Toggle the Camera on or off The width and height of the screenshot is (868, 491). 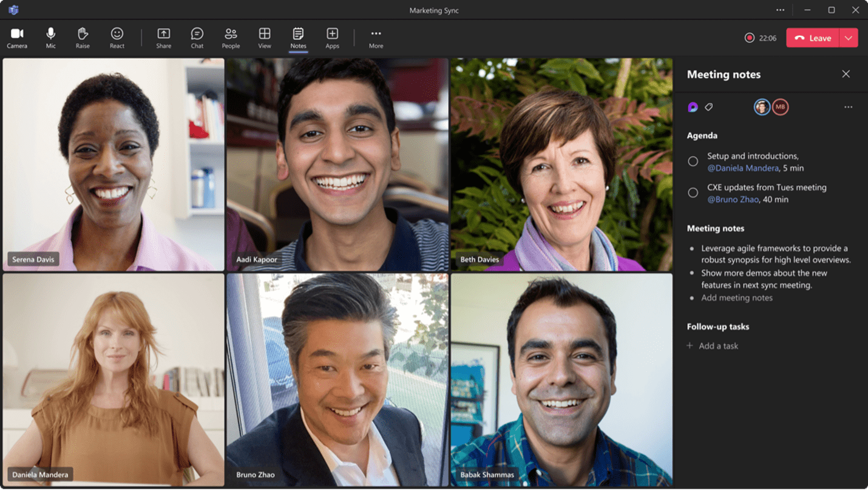17,38
